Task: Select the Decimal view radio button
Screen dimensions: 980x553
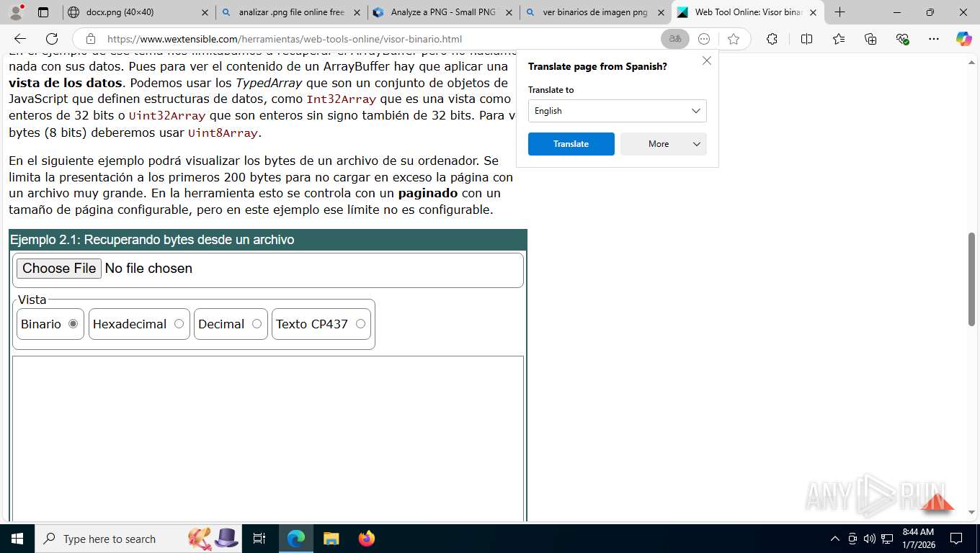Action: coord(257,324)
